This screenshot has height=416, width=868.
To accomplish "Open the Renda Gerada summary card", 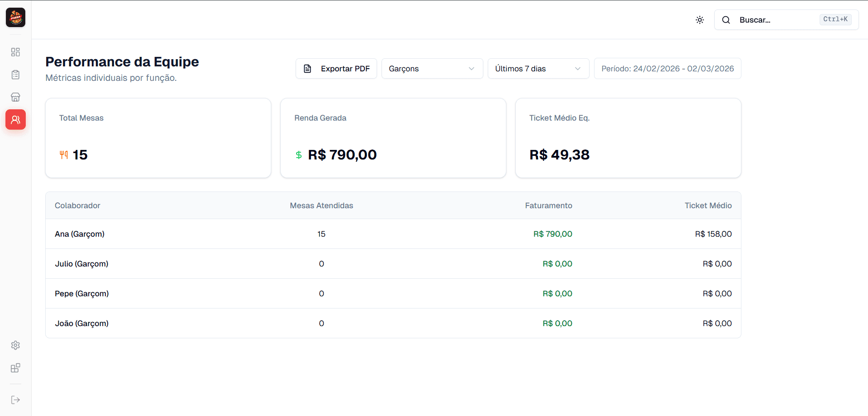I will (393, 138).
